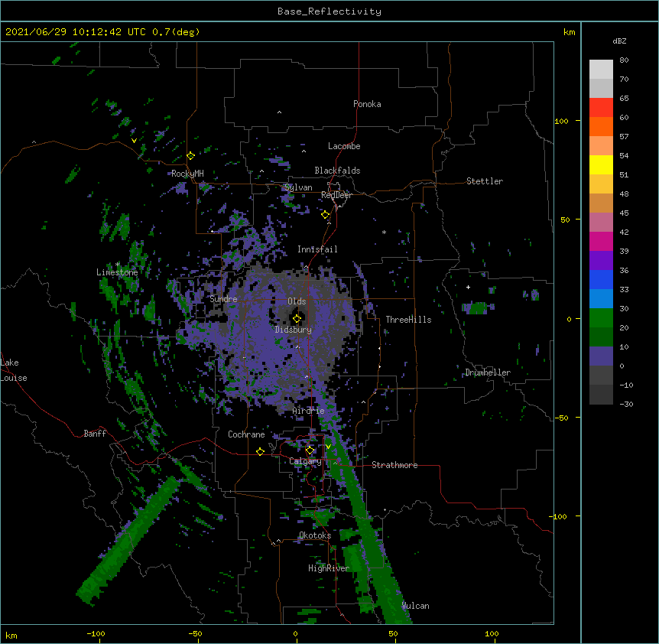Click the dBZ legend heading
The image size is (659, 644).
619,41
